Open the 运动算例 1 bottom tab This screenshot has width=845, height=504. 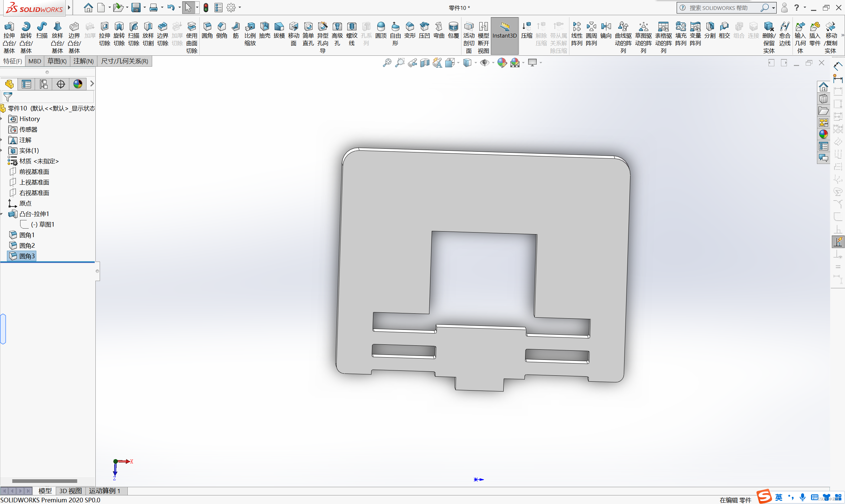tap(105, 491)
